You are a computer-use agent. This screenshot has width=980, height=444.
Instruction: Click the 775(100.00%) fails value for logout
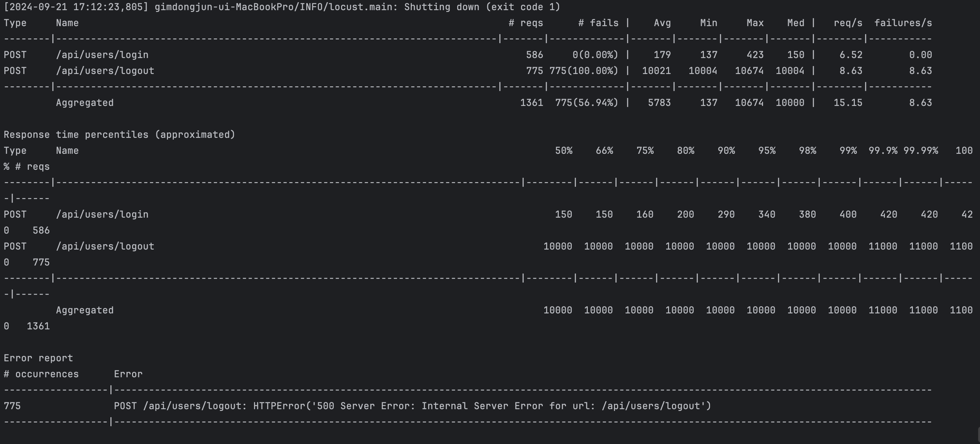tap(583, 71)
